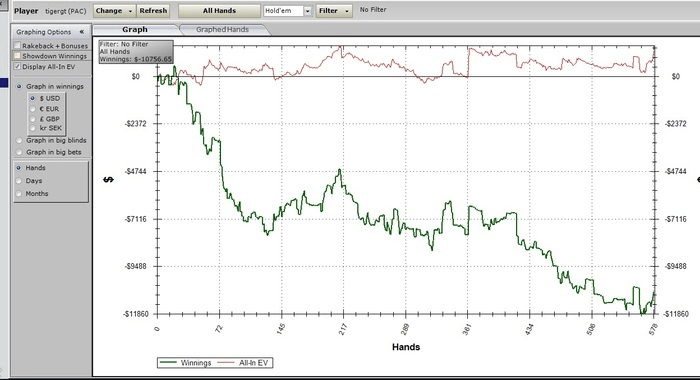The image size is (700, 380).
Task: Choose $ USD currency
Action: click(33, 98)
